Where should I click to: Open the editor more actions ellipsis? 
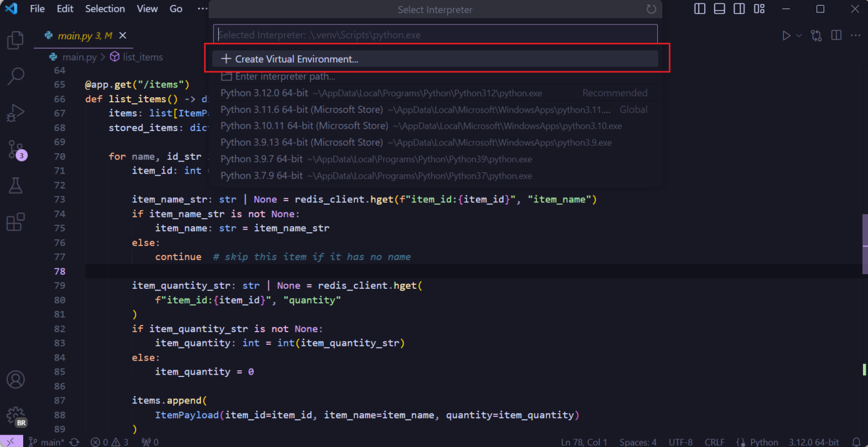pos(856,36)
